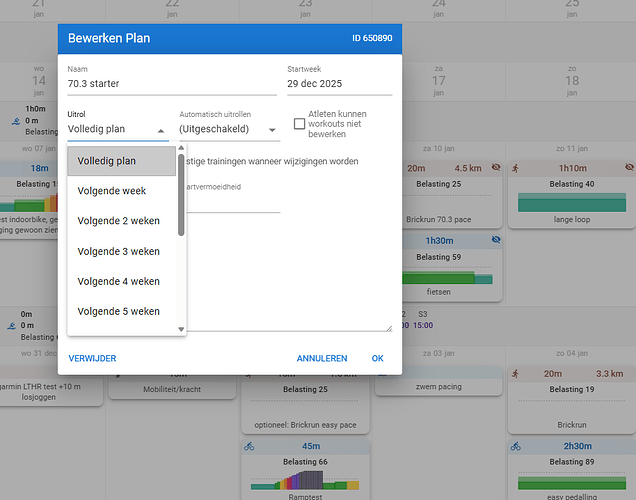Click the Naam field containing '70.3 starter'
The width and height of the screenshot is (636, 500).
[167, 84]
